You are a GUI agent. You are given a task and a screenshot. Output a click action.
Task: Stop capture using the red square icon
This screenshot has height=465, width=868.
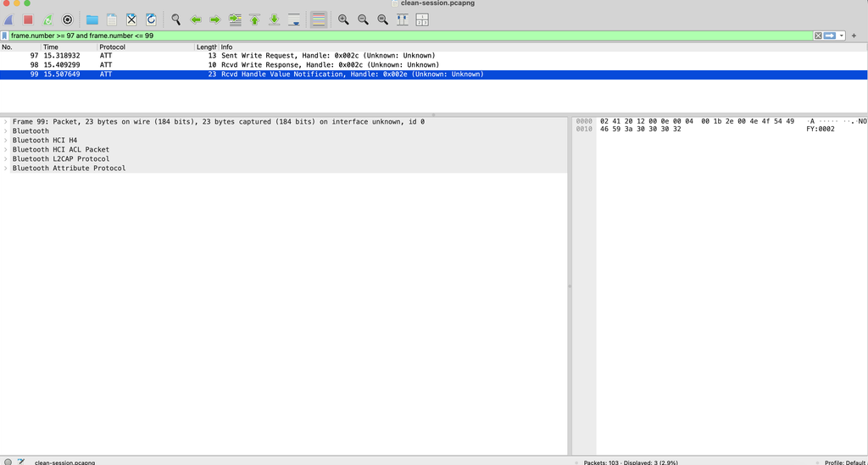coord(28,20)
